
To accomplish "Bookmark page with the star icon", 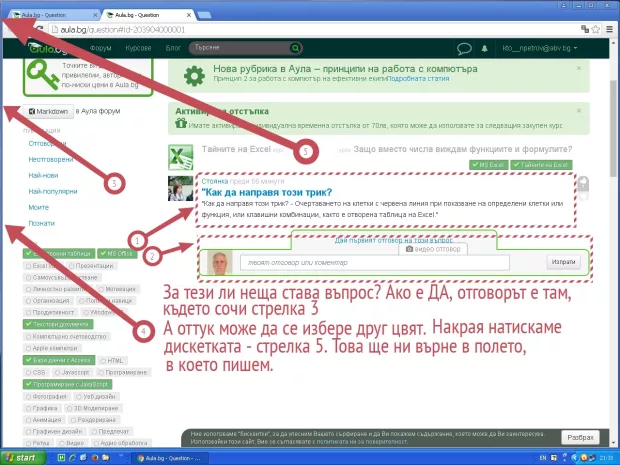I will (595, 29).
